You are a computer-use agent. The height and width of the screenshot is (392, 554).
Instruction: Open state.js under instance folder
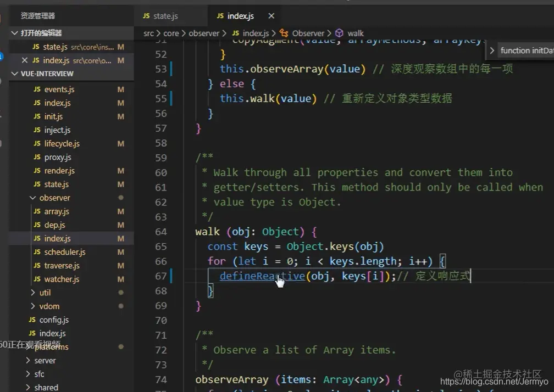coord(57,184)
